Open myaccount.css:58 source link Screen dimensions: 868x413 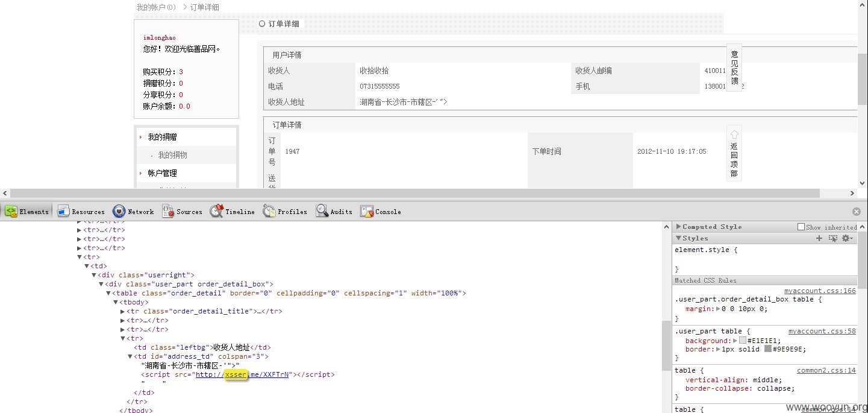point(822,331)
